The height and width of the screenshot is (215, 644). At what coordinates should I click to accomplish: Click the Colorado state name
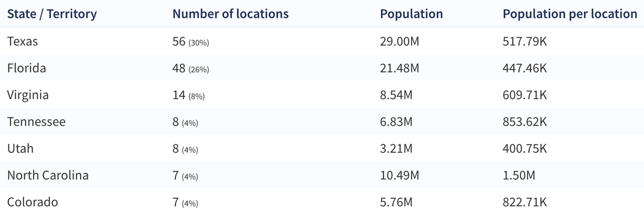click(x=33, y=203)
